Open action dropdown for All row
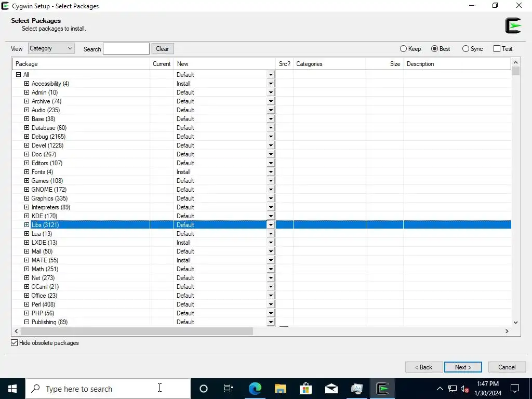 (271, 75)
